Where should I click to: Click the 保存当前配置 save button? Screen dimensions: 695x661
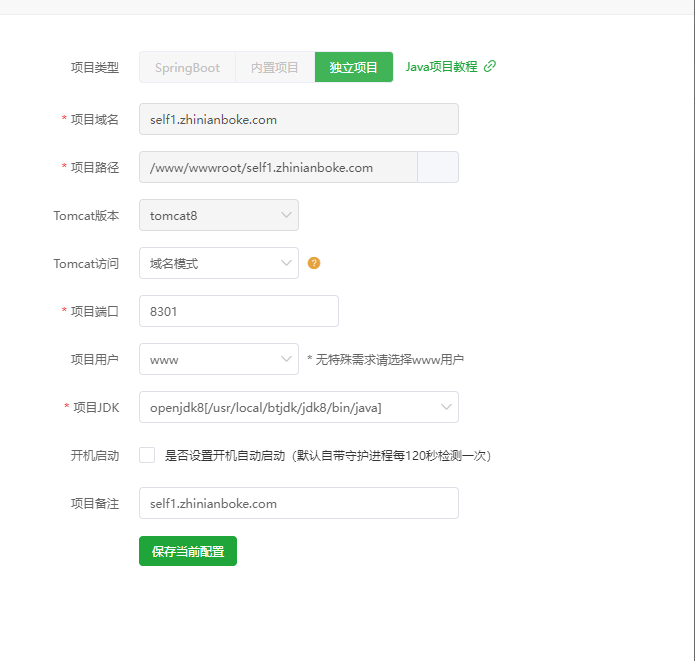pyautogui.click(x=188, y=551)
